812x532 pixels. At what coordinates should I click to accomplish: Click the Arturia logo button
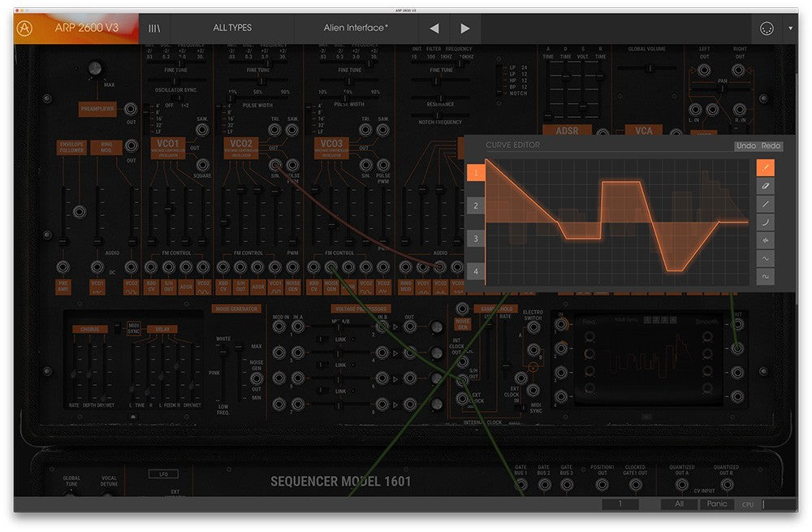[24, 28]
